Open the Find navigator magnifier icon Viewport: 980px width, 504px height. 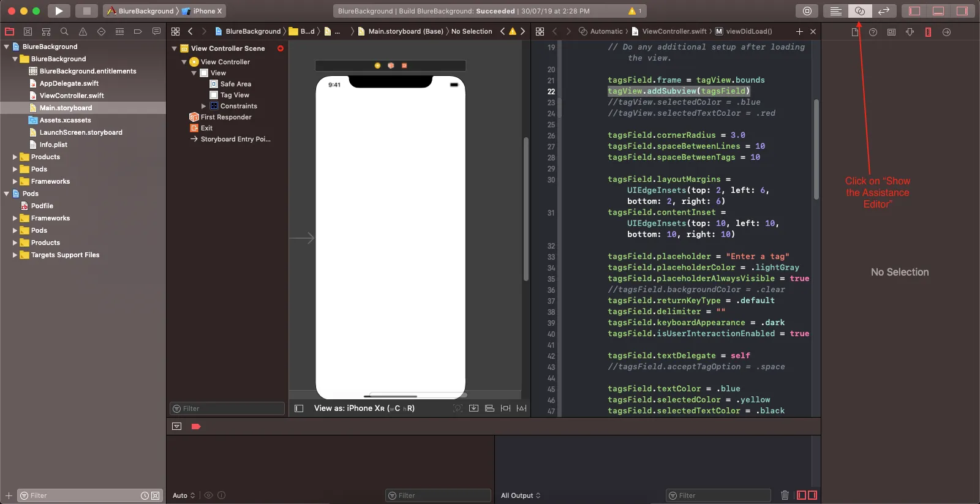pyautogui.click(x=64, y=31)
